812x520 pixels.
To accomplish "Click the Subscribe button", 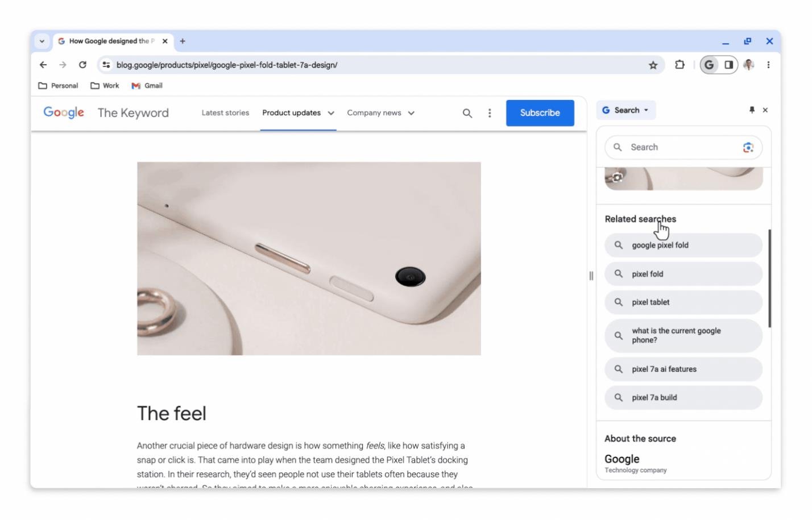I will pos(540,113).
